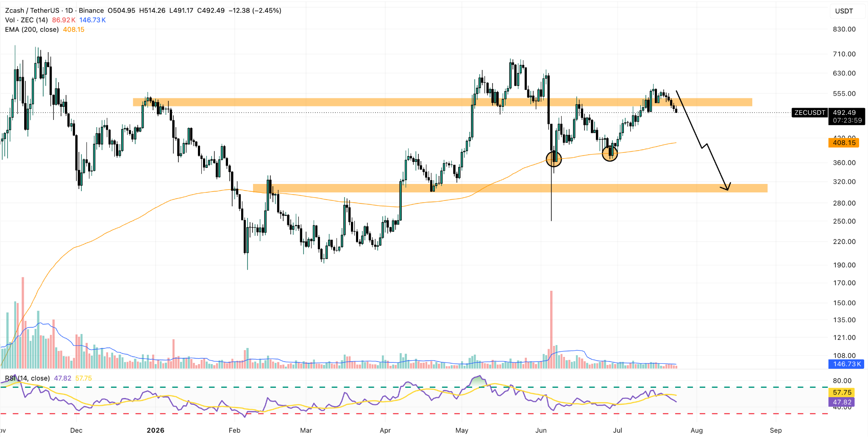Click the 121.00 price axis label
This screenshot has height=437, width=868.
point(844,338)
